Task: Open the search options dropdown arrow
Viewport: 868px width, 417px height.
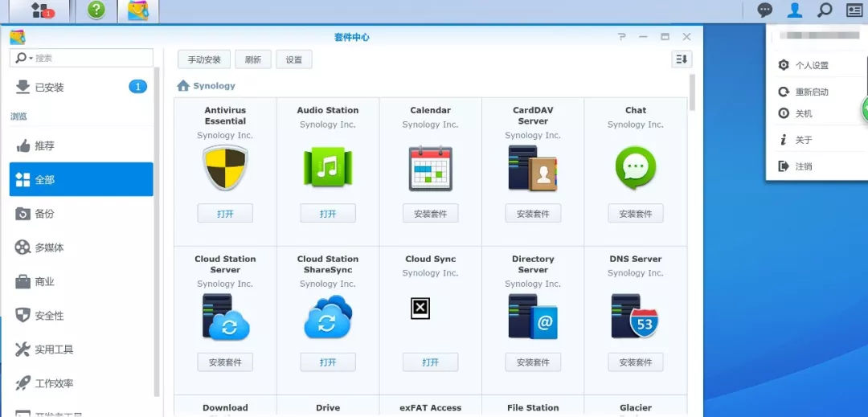Action: 31,58
